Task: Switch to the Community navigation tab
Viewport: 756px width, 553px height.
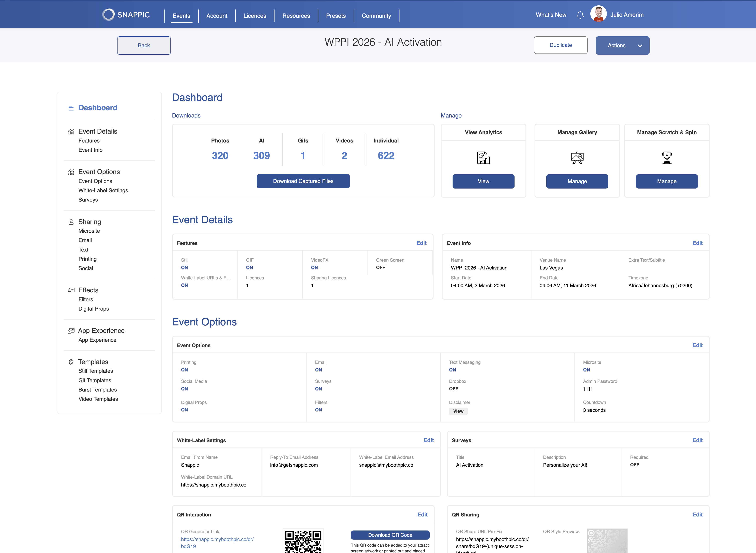Action: point(376,16)
